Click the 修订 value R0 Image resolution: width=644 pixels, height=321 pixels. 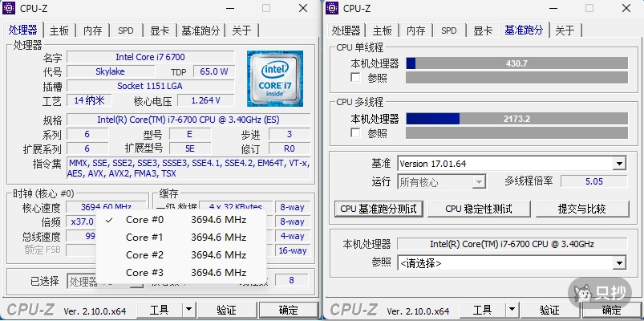(x=290, y=148)
